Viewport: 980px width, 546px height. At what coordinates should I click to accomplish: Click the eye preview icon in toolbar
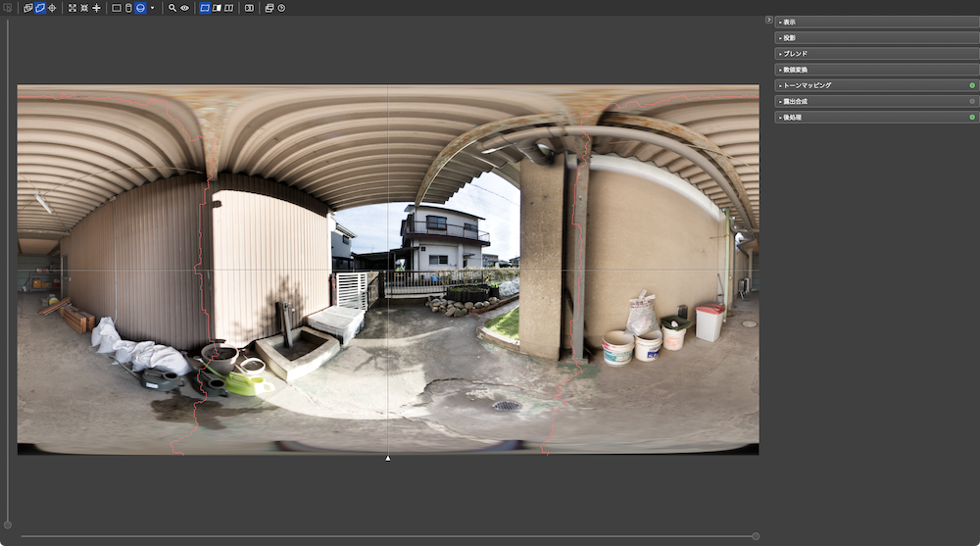coord(185,8)
